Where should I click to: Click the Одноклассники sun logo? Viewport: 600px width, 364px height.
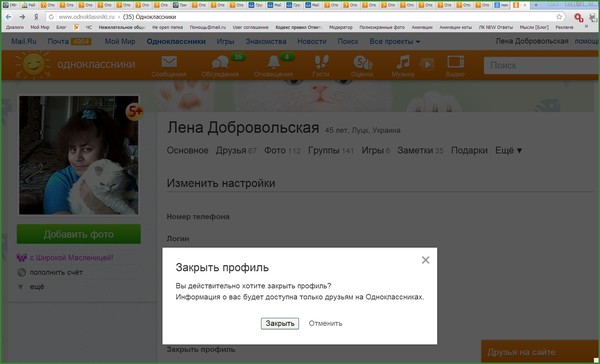(33, 64)
